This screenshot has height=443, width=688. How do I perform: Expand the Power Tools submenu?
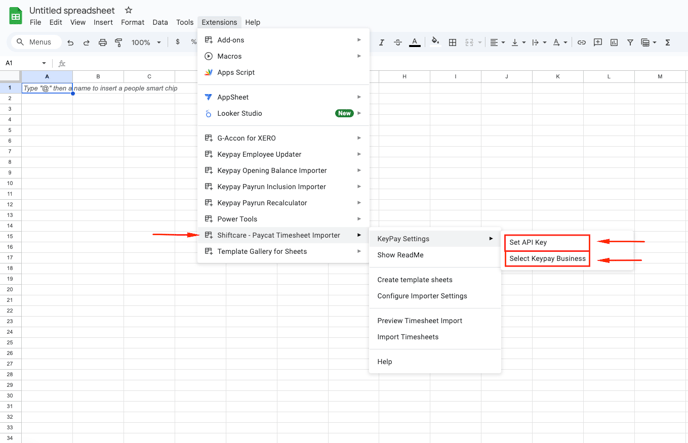(283, 219)
